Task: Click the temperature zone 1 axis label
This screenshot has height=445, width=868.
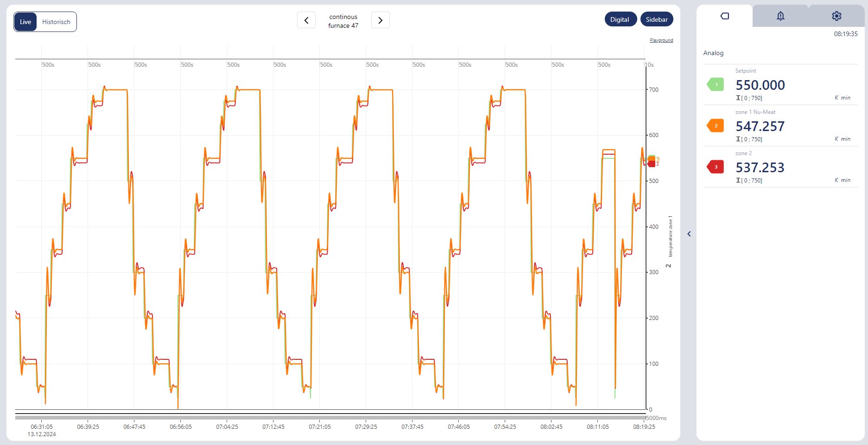Action: coord(670,236)
